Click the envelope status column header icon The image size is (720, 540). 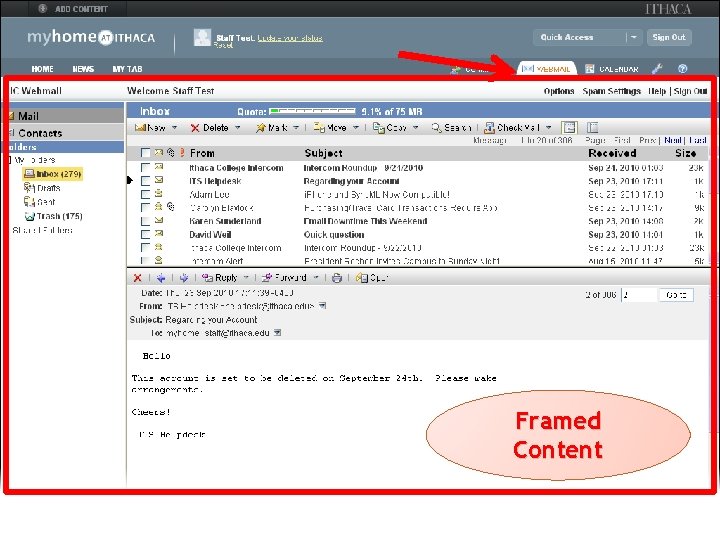159,152
